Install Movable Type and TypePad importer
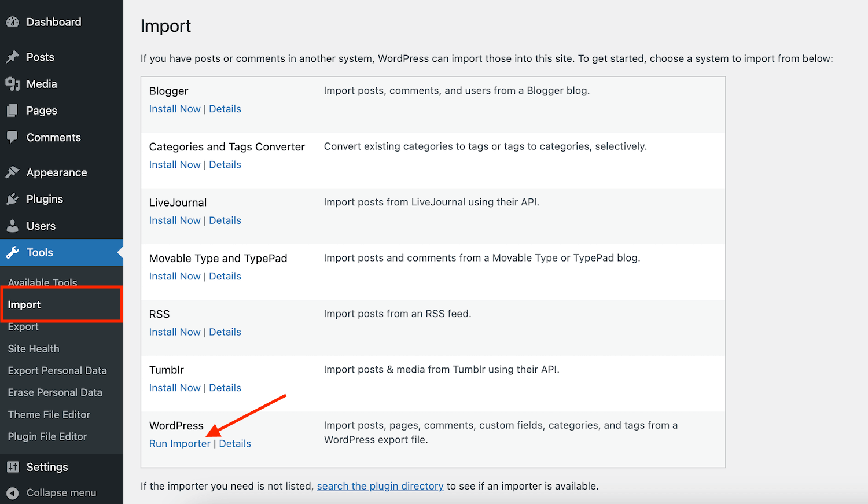 pyautogui.click(x=175, y=276)
